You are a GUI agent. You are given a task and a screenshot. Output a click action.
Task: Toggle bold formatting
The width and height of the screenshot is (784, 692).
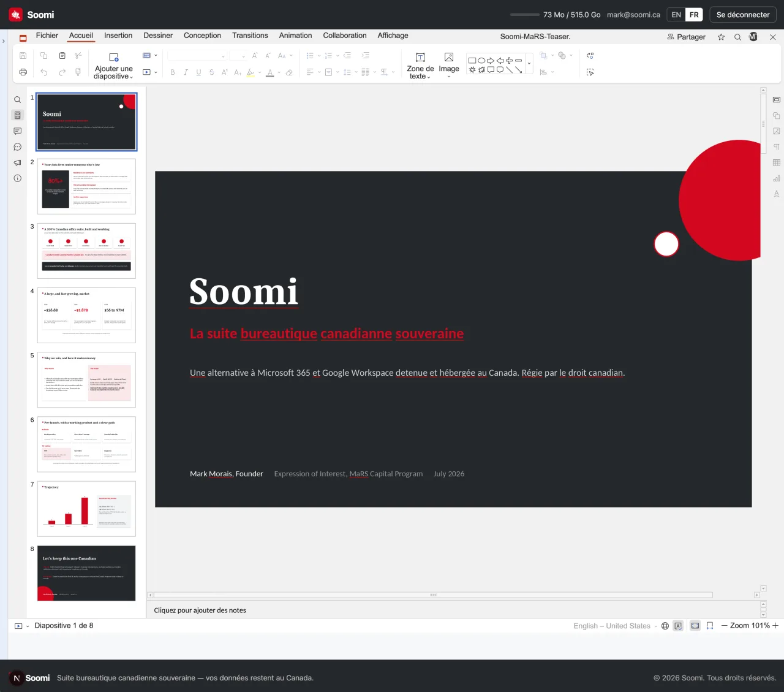(x=173, y=72)
